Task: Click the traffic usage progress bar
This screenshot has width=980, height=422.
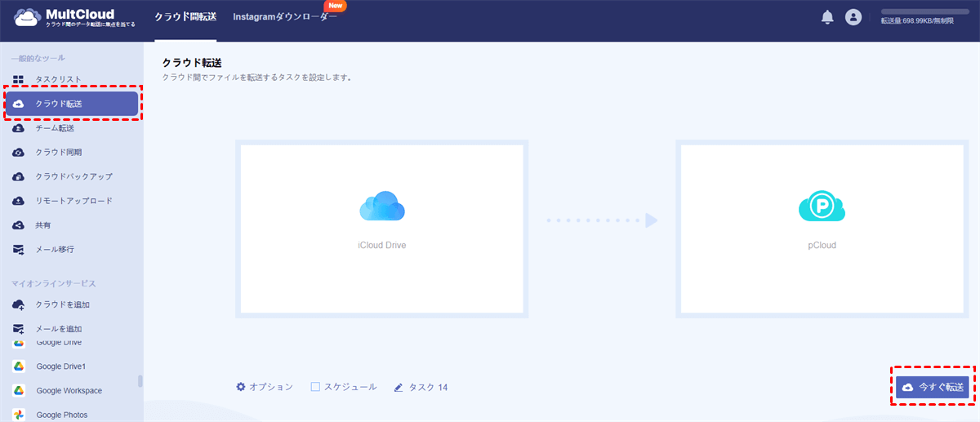Action: (x=924, y=11)
